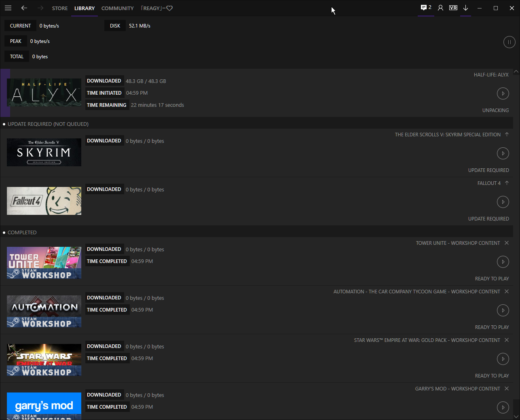Click the Skyrim Special Edition thumbnail
The image size is (520, 420).
coord(44,152)
